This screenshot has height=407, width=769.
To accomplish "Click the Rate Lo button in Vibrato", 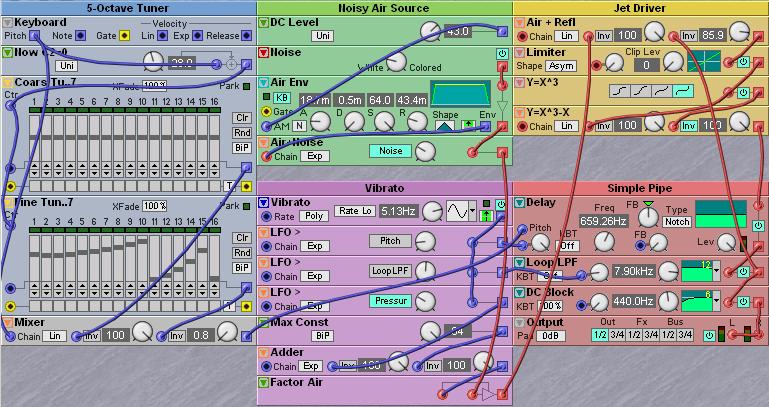I will (x=355, y=211).
